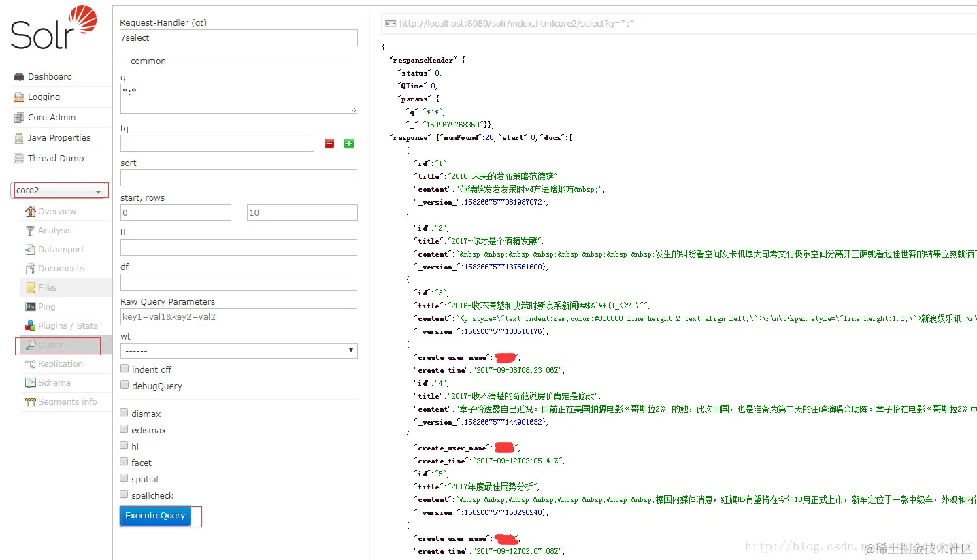Screen dimensions: 977x560
Task: Enable the hl highlighting checkbox
Action: 125,446
